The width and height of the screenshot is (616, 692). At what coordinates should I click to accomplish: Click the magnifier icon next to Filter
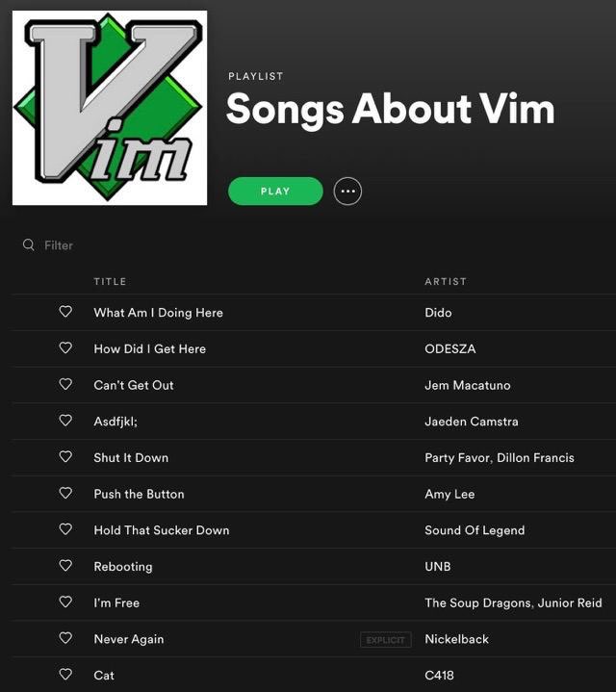(29, 244)
